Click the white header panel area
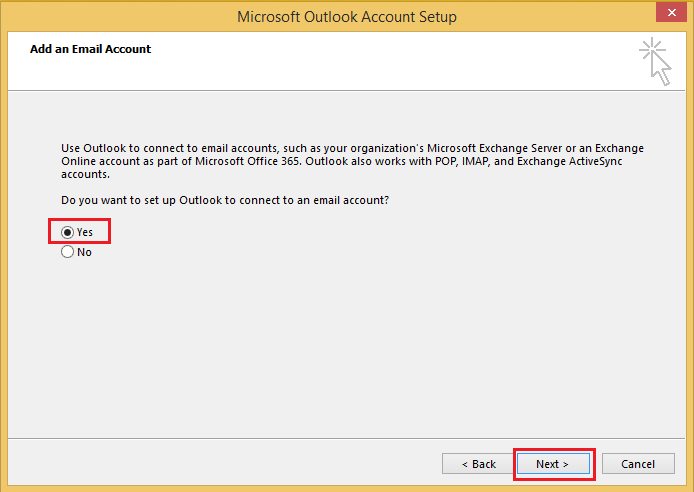The height and width of the screenshot is (492, 694). [x=346, y=61]
